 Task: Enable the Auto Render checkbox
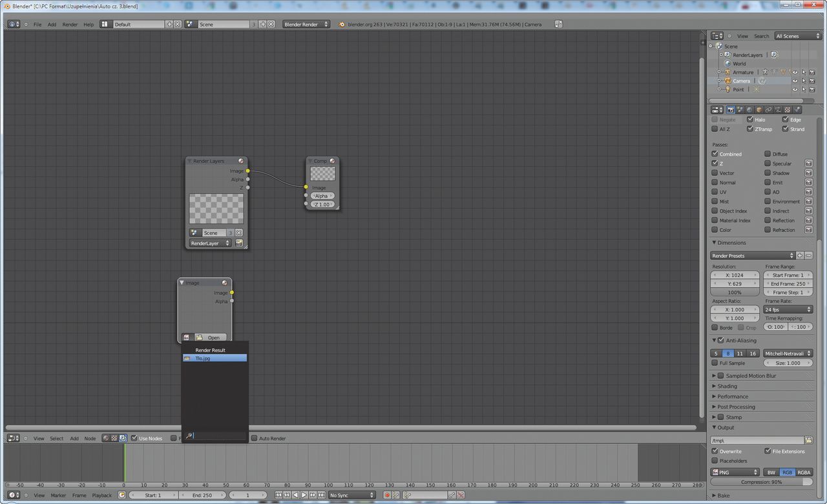coord(255,438)
